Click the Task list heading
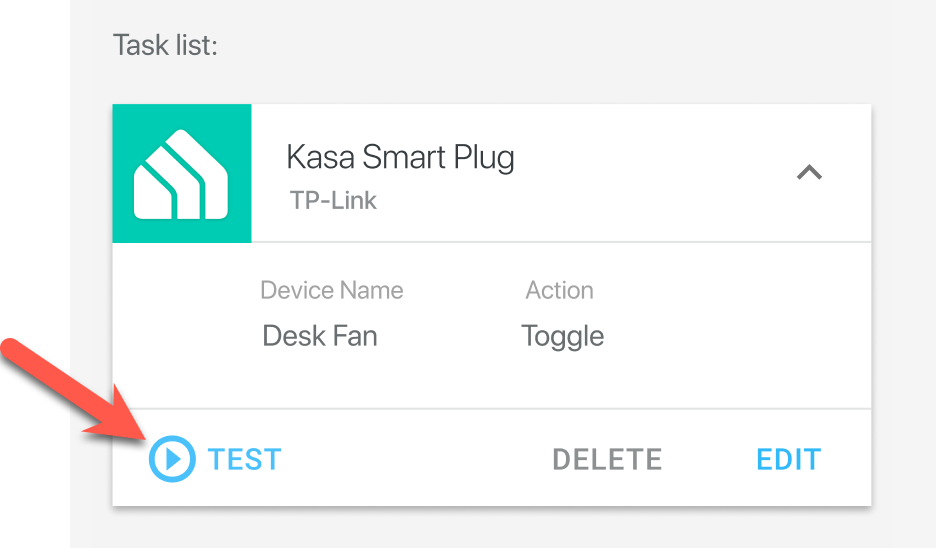Screen dimensions: 936x548 (165, 45)
